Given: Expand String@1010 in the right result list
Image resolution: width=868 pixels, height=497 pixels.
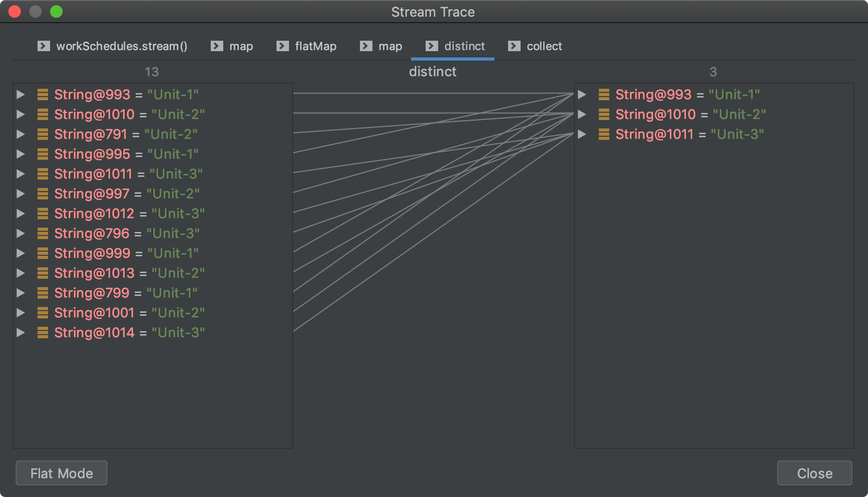Looking at the screenshot, I should [582, 114].
